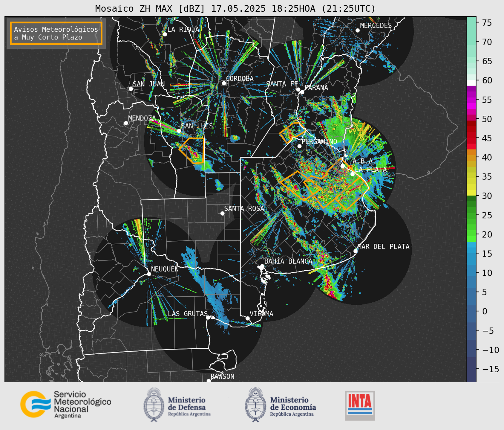Click the 40 dBZ orange band on scale

tap(471, 158)
